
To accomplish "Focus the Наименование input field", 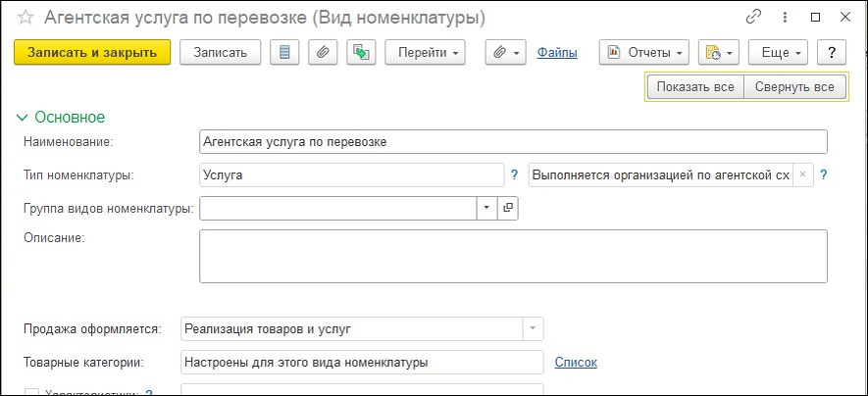I will point(513,141).
